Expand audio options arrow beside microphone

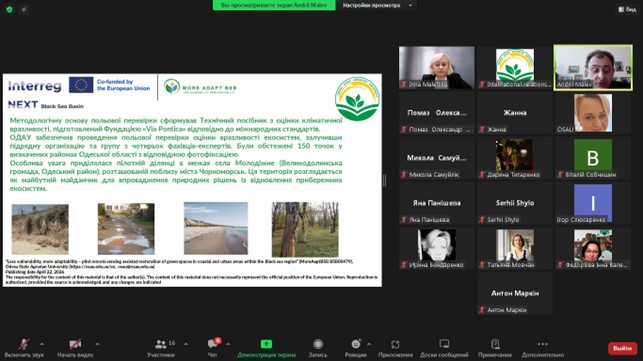click(41, 344)
